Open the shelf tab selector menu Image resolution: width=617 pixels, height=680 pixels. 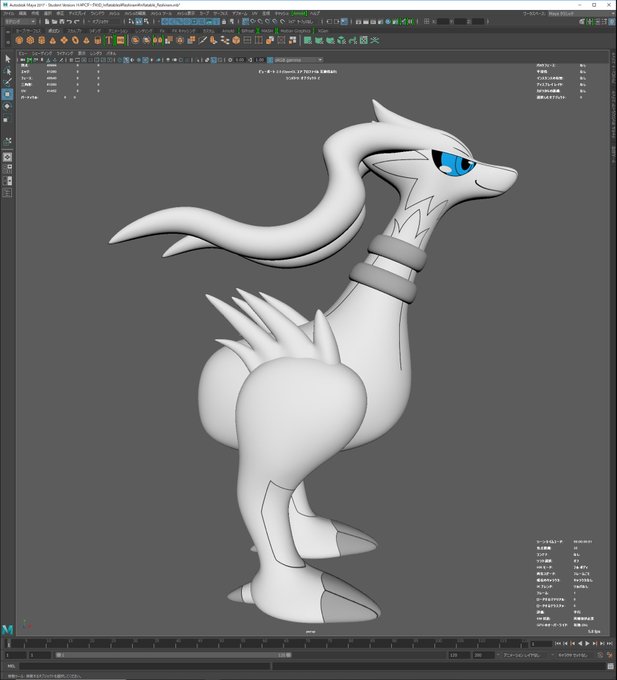tap(7, 31)
